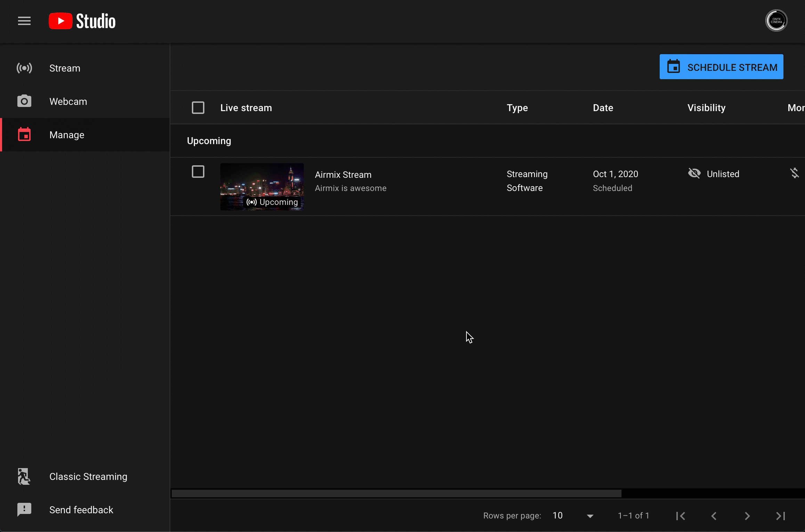Image resolution: width=805 pixels, height=532 pixels.
Task: Open the Airmix Stream thumbnail
Action: 262,187
